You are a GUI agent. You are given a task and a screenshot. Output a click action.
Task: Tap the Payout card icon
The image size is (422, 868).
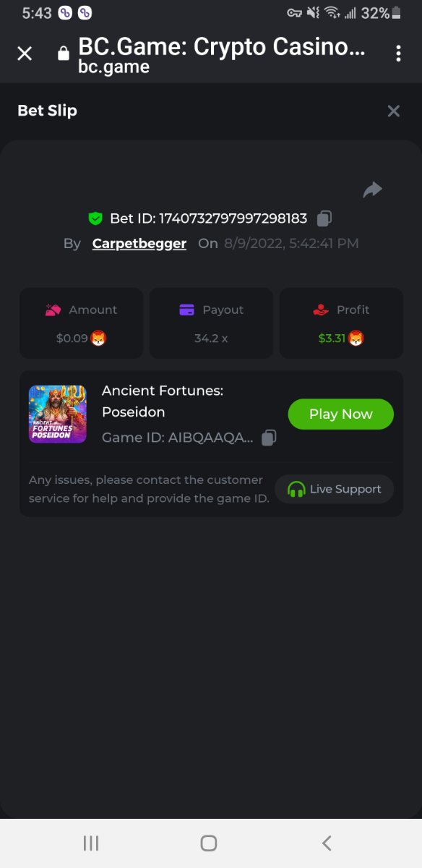pos(187,310)
